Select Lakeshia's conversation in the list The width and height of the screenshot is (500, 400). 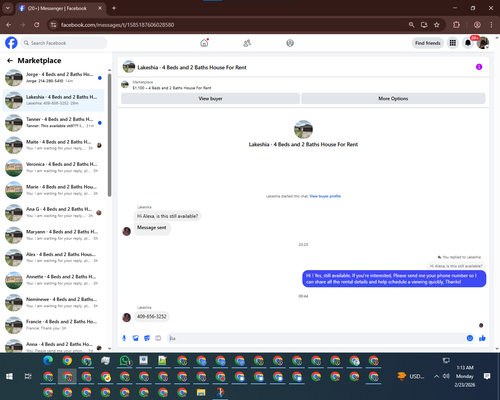[x=53, y=100]
